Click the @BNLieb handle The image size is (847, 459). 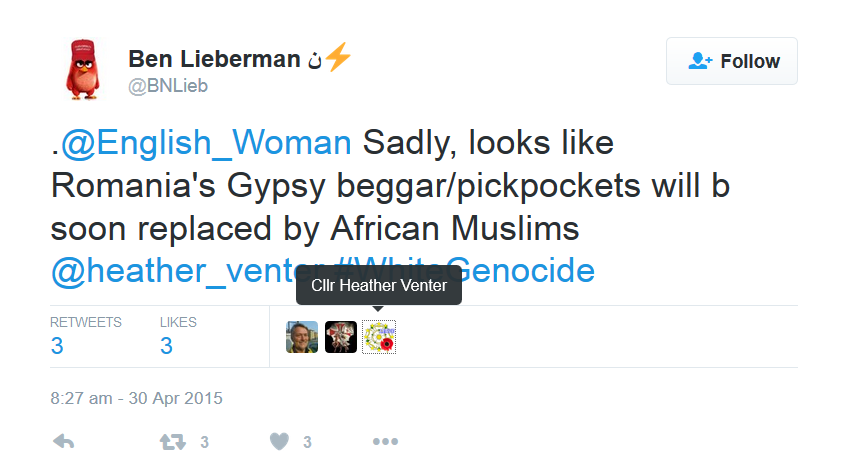coord(167,86)
